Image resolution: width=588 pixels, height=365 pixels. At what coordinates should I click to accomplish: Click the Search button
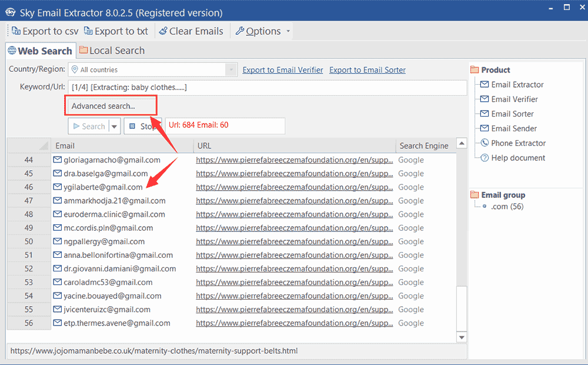(x=89, y=127)
